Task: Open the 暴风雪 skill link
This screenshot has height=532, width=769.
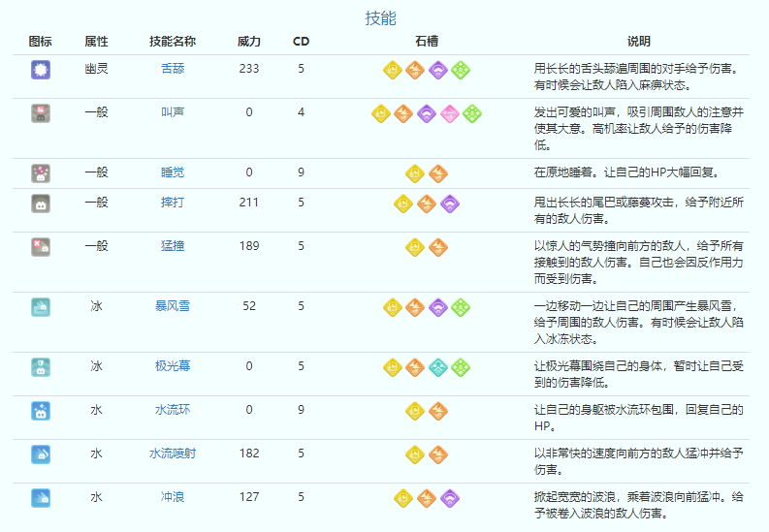Action: pyautogui.click(x=173, y=306)
